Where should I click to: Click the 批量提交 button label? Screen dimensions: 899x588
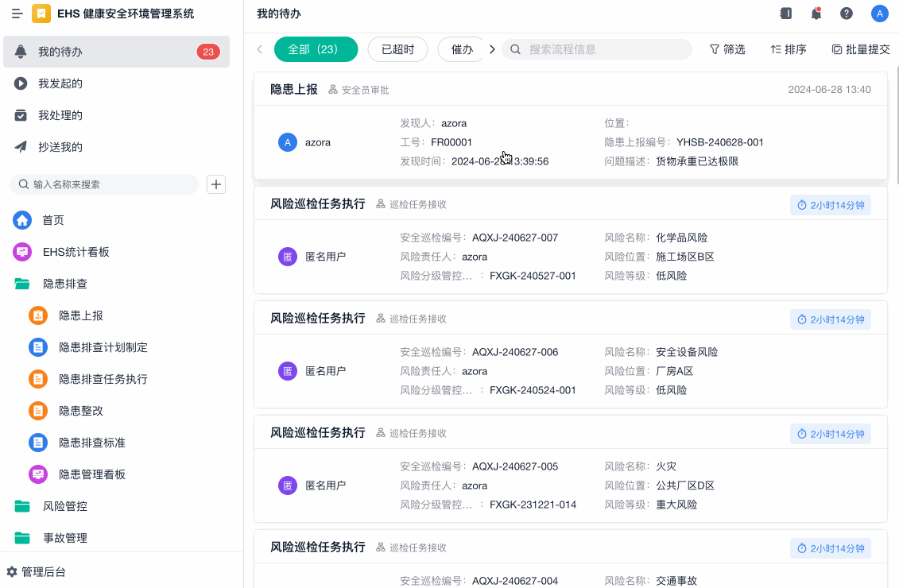click(x=868, y=50)
